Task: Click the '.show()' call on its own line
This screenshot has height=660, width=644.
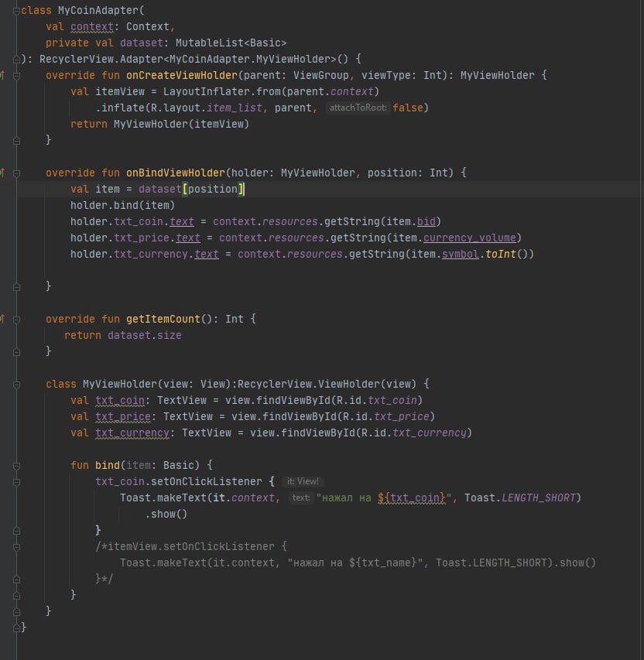Action: click(166, 515)
